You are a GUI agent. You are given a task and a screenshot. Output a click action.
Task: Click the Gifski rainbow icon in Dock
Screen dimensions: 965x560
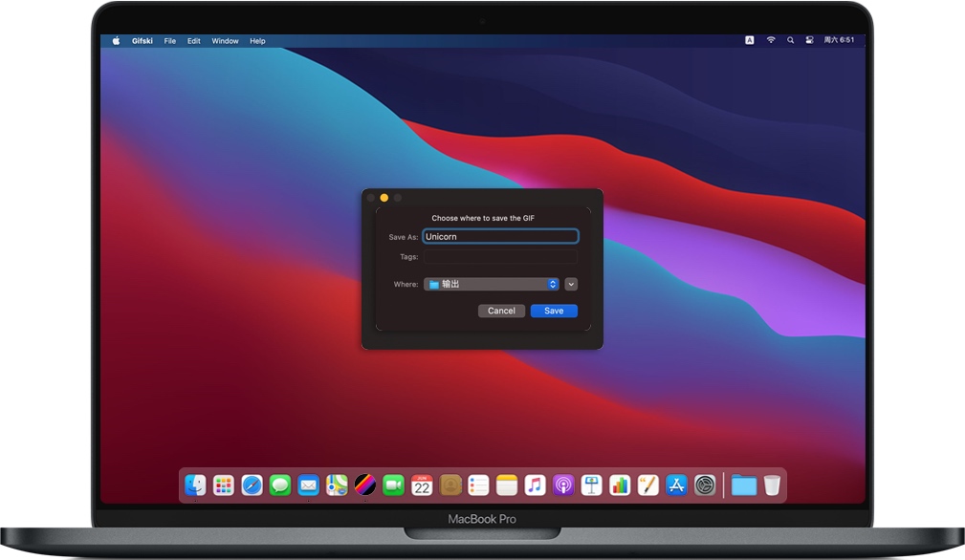(364, 485)
